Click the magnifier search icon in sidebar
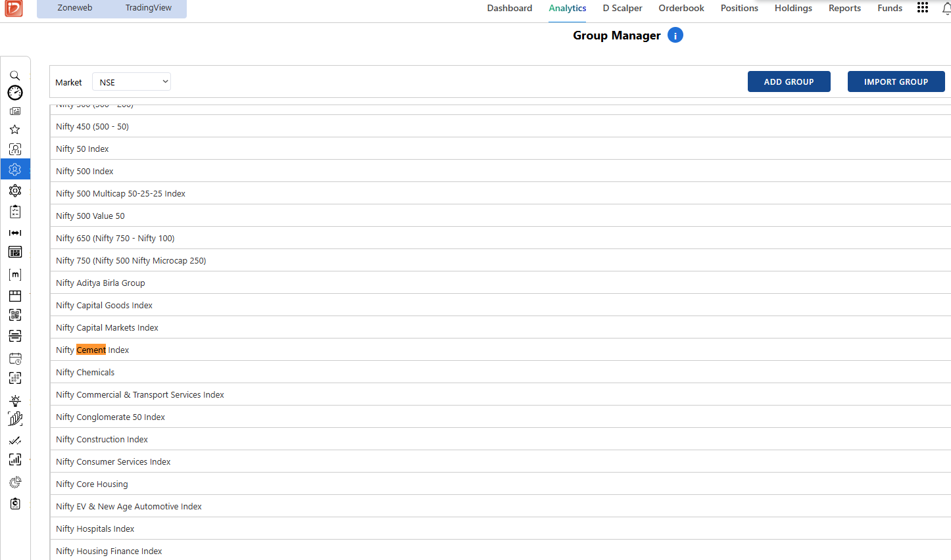This screenshot has width=951, height=560. [14, 76]
